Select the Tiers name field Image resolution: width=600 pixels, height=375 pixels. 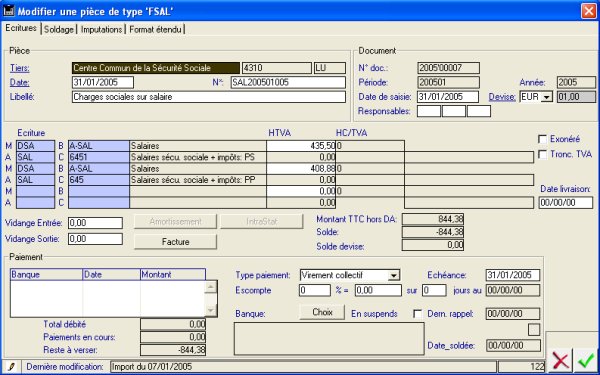pos(156,68)
